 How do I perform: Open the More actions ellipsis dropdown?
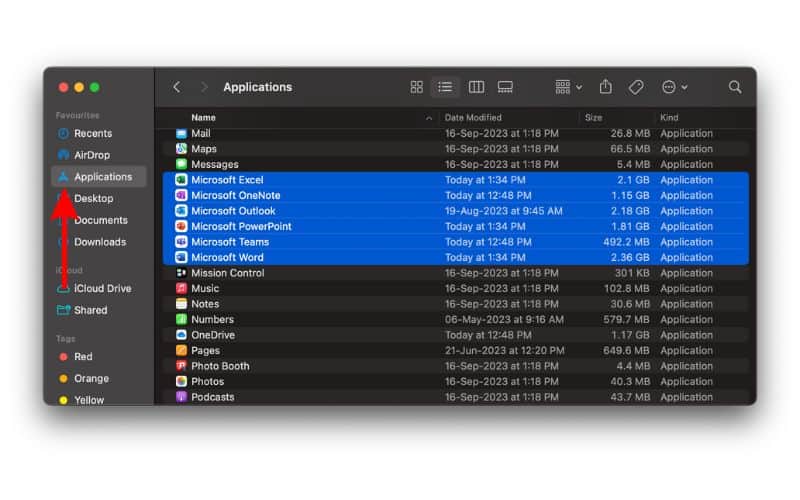click(674, 87)
